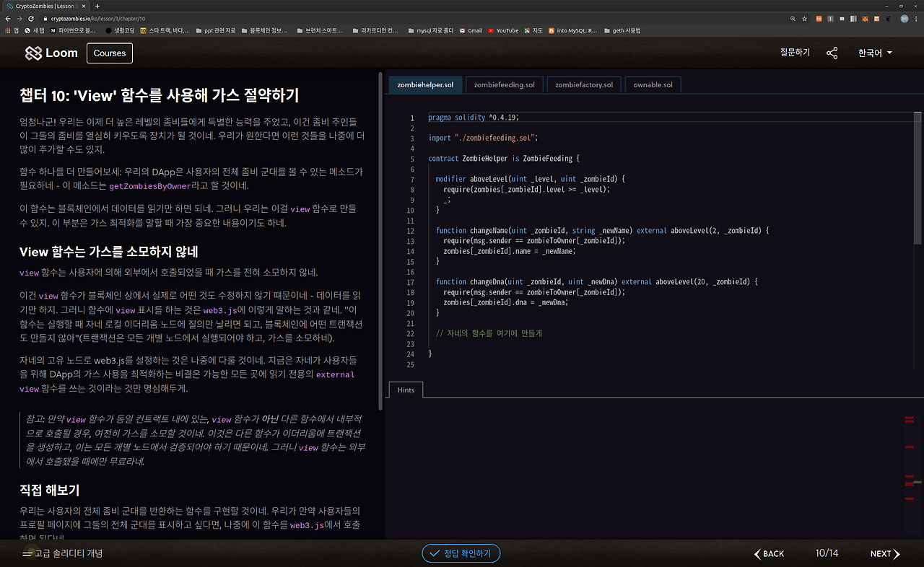Switch to the zombiehelper.sol tab
The width and height of the screenshot is (924, 567).
click(425, 84)
